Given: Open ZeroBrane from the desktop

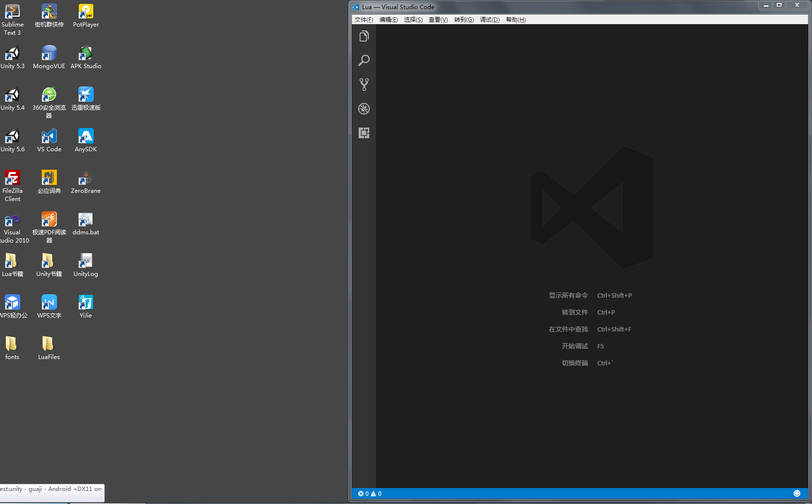Looking at the screenshot, I should (x=86, y=178).
